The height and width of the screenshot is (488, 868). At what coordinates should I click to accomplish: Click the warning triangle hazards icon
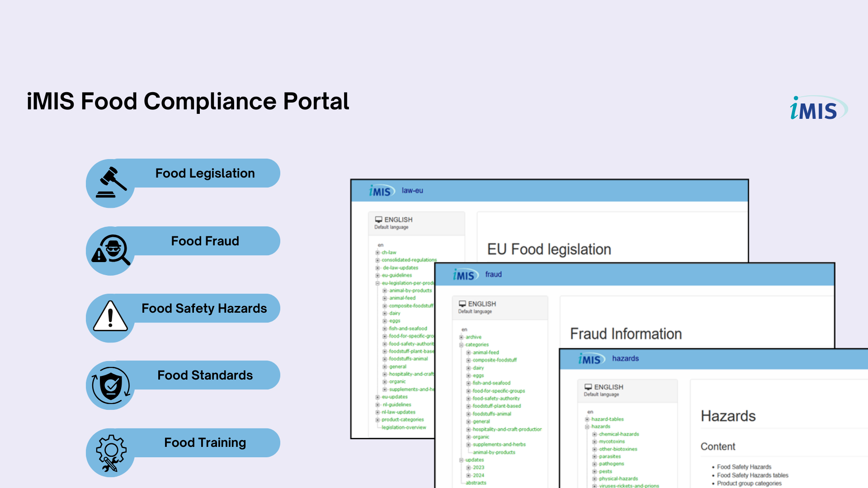click(x=110, y=316)
